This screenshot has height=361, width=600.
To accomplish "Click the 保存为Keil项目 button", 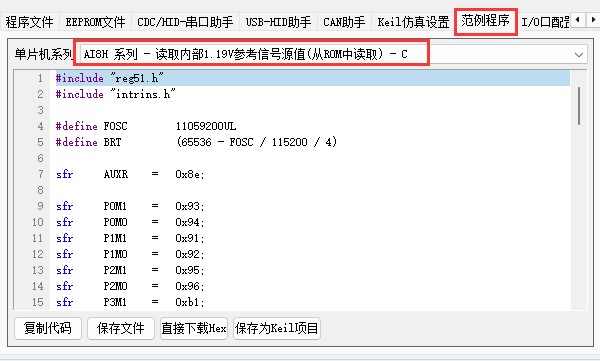I will (x=277, y=328).
